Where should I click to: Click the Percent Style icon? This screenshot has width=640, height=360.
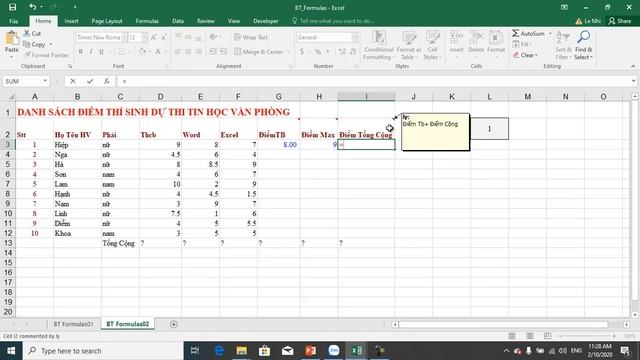click(318, 52)
